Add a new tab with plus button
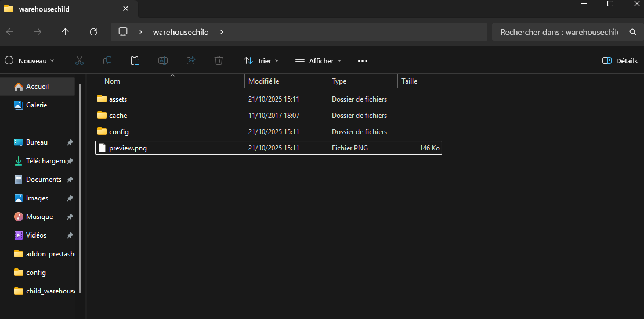The image size is (644, 319). pyautogui.click(x=151, y=9)
